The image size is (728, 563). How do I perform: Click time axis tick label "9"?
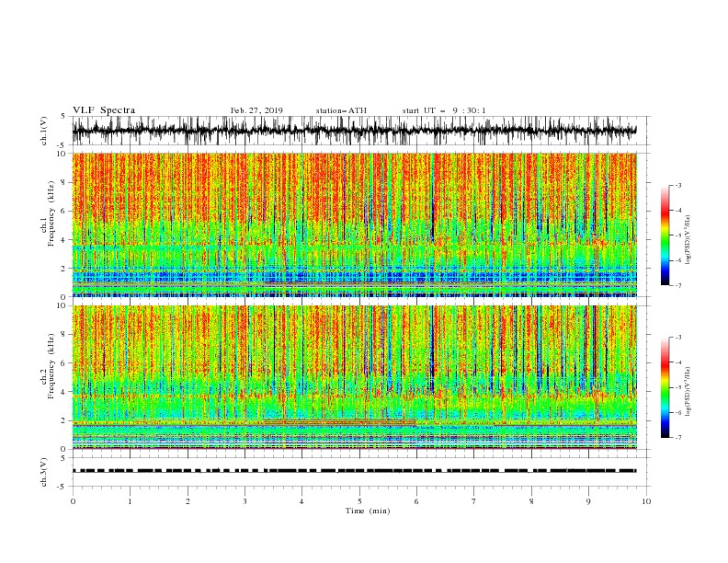tap(588, 501)
